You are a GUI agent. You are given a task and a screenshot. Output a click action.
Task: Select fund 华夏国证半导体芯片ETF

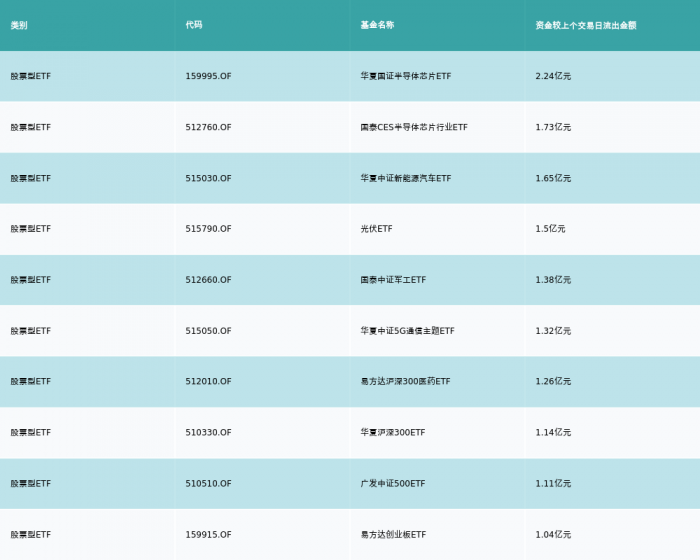406,76
